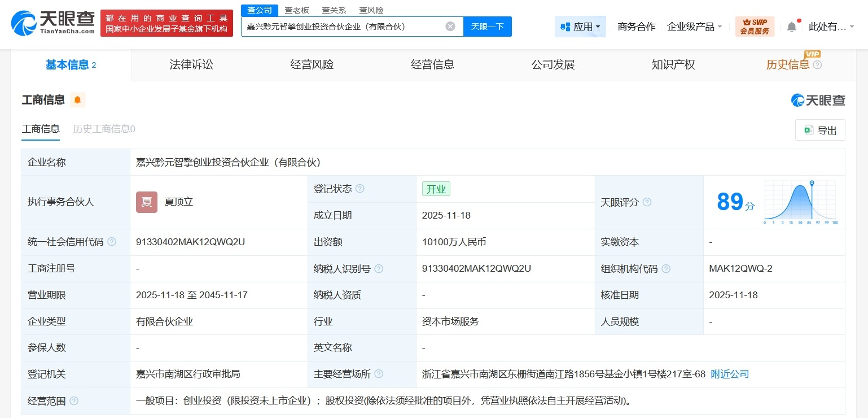868x418 pixels.
Task: Click the question mark icon next to 天眼评分
Action: pyautogui.click(x=647, y=202)
